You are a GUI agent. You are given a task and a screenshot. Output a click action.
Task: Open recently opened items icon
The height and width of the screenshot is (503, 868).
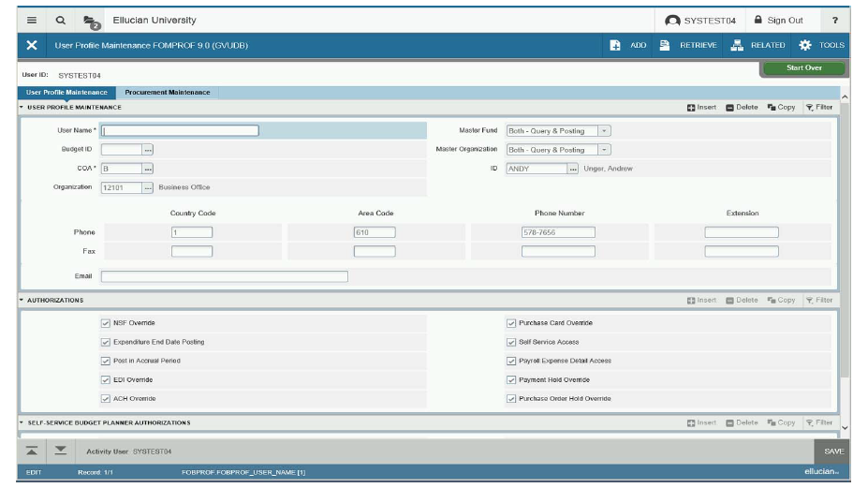coord(91,21)
